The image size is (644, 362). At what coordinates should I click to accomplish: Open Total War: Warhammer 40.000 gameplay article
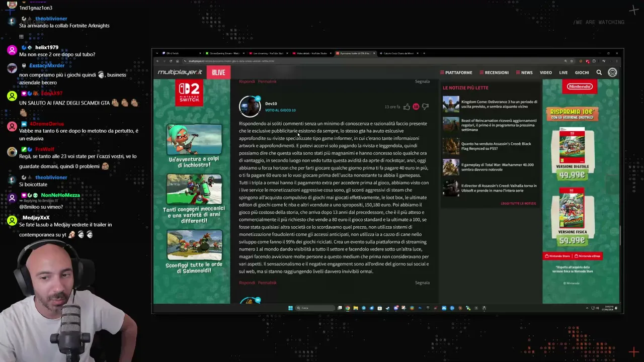[x=498, y=167]
